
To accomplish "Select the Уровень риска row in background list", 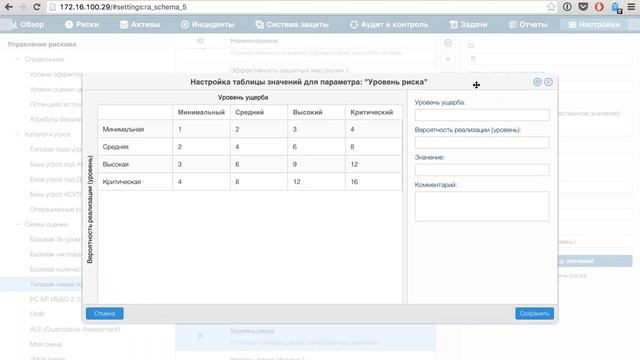I will (305, 336).
